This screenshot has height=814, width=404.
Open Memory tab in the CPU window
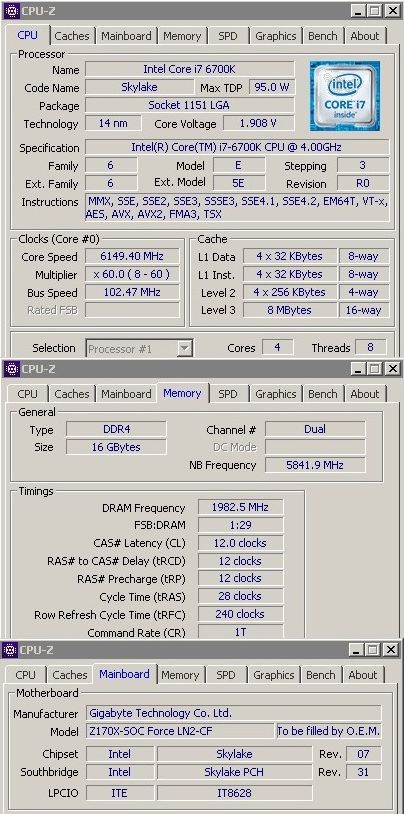[182, 36]
